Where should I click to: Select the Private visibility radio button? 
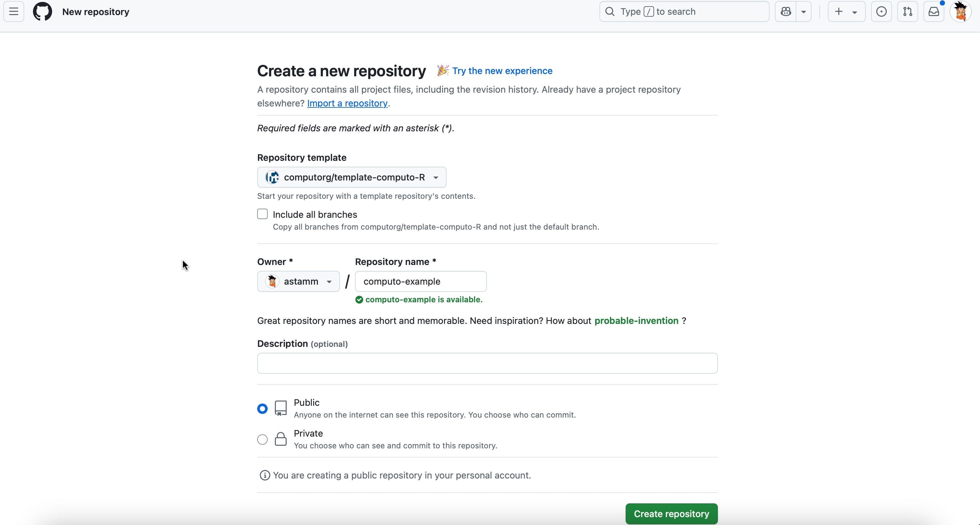262,439
